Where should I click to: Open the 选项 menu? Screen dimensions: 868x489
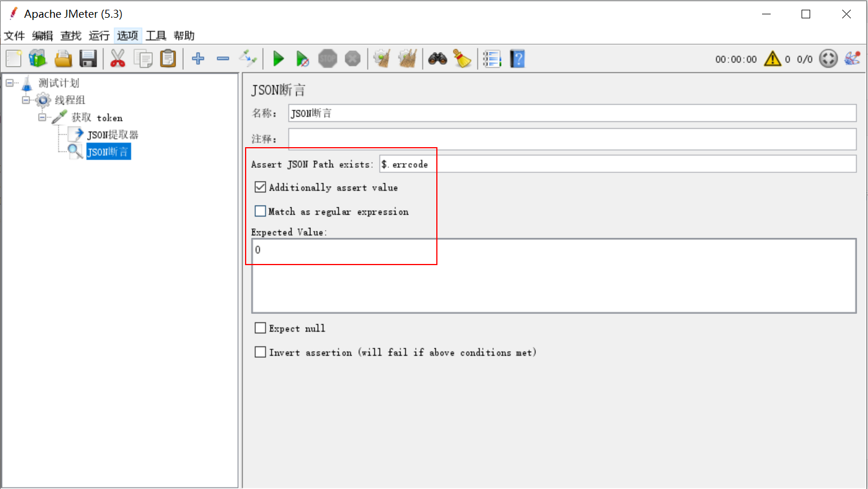[x=128, y=36]
